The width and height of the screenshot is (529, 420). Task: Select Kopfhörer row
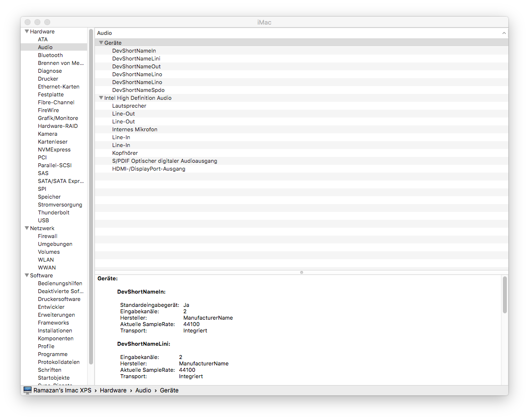[301, 153]
